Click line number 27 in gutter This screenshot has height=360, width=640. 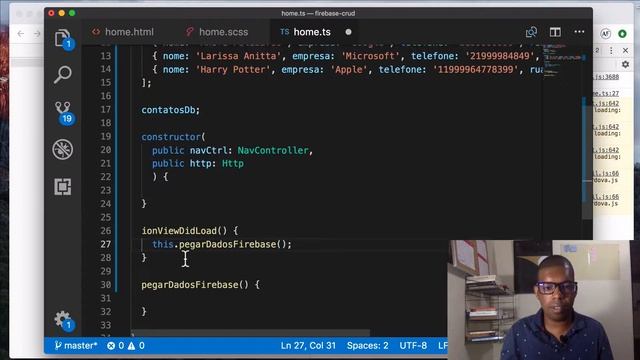(106, 244)
